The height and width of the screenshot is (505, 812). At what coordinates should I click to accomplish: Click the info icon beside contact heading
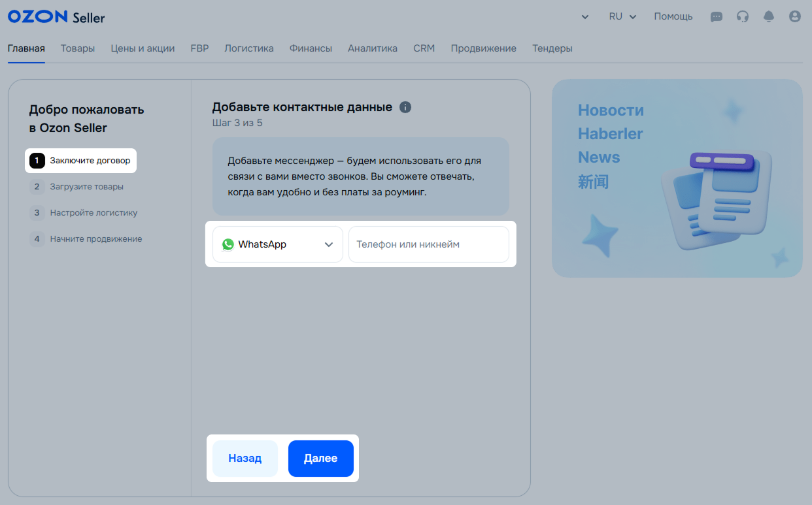405,107
